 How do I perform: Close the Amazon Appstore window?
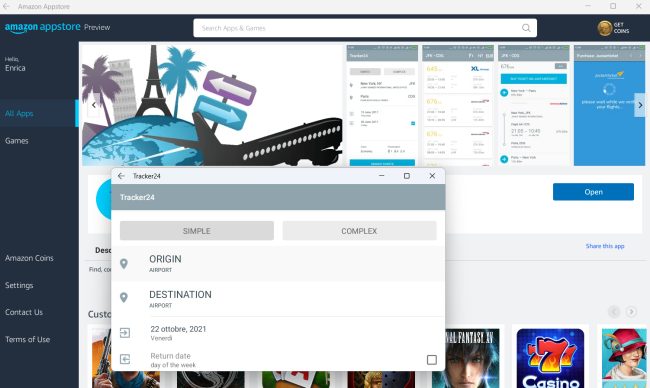pos(639,6)
